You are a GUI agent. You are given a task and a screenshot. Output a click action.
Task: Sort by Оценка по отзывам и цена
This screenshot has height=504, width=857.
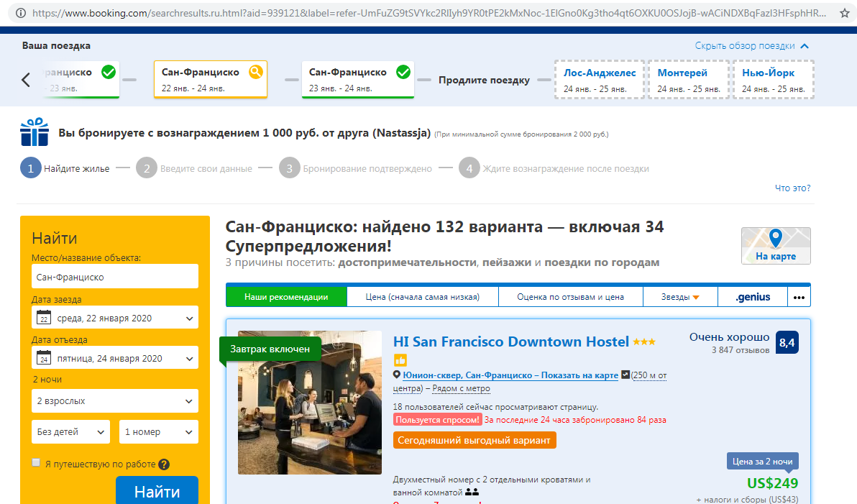coord(571,297)
